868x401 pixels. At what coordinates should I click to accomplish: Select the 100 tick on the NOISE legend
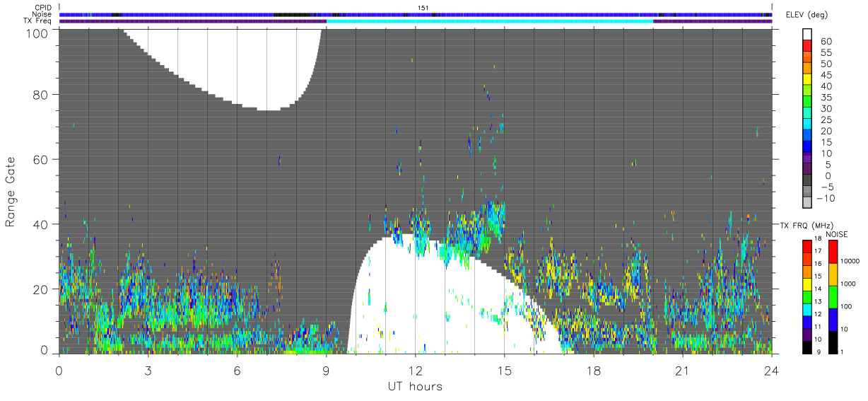[846, 307]
